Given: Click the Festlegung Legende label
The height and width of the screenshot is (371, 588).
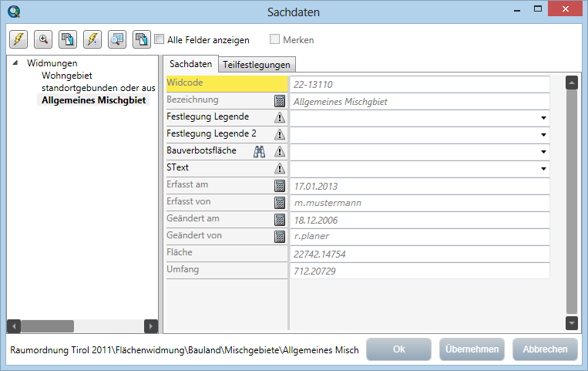Looking at the screenshot, I should coord(208,116).
